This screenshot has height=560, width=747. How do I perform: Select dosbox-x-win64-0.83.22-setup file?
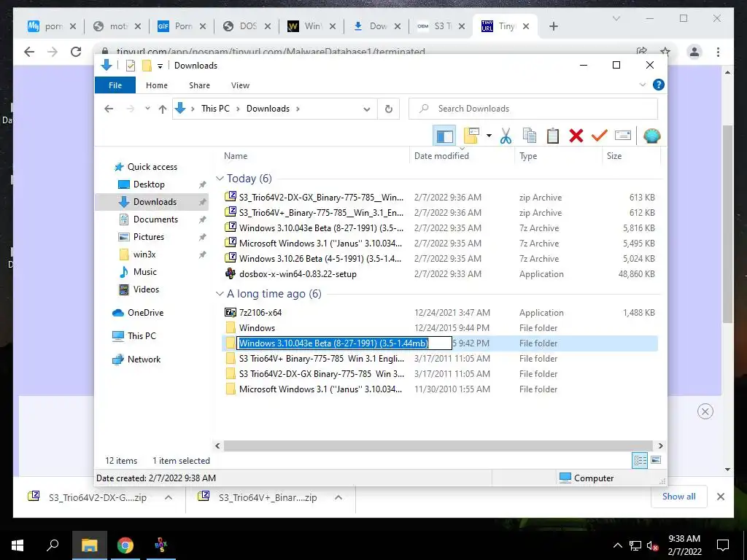(x=298, y=274)
